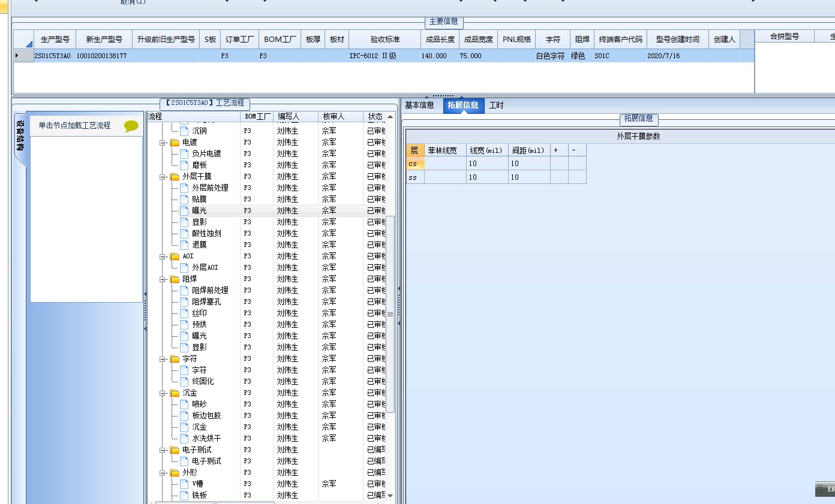
Task: Click the 外形 folder icon
Action: (175, 473)
